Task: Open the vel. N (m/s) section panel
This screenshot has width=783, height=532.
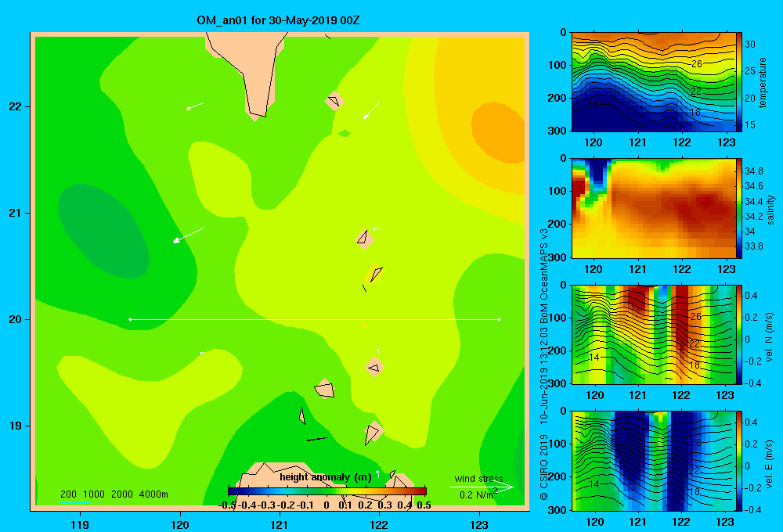Action: [654, 334]
